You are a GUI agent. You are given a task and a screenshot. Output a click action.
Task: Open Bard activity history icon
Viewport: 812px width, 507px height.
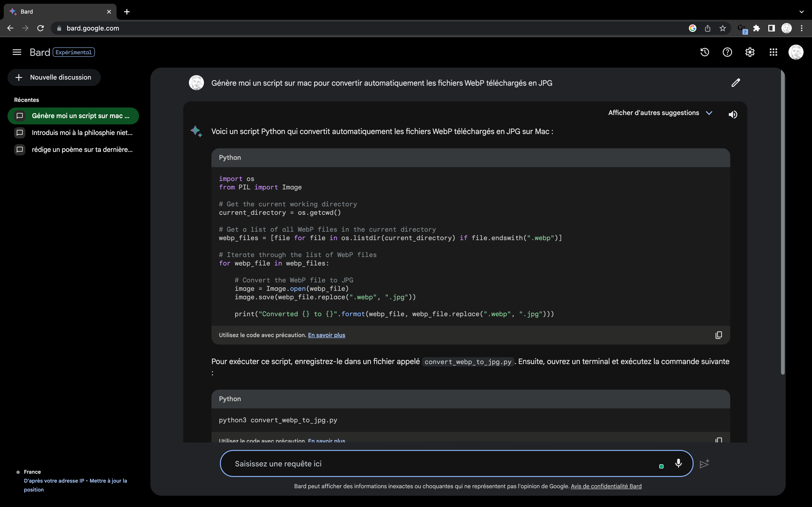click(x=705, y=52)
